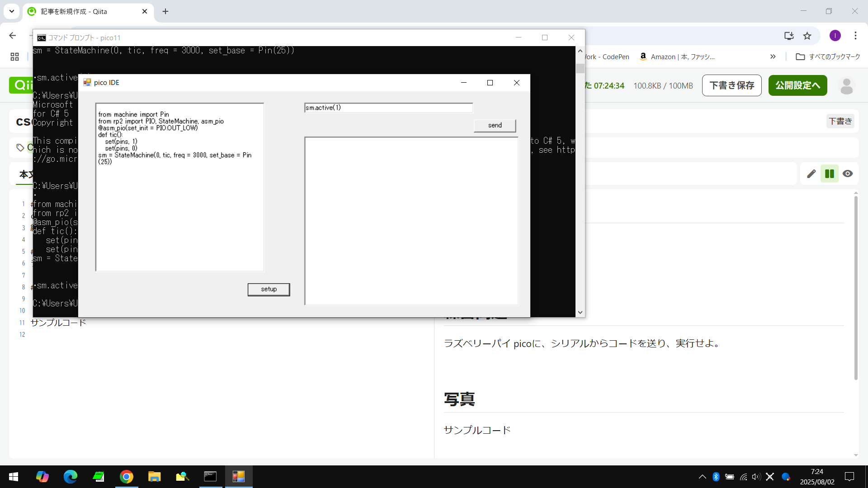Click the send button in pico IDE

point(495,125)
